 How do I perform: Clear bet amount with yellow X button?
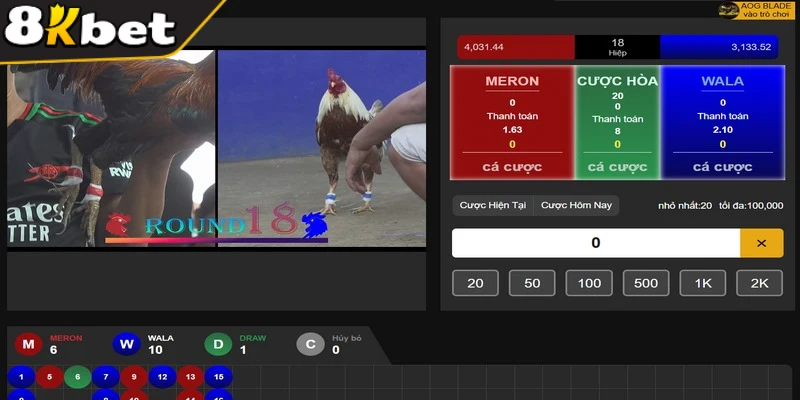point(761,243)
